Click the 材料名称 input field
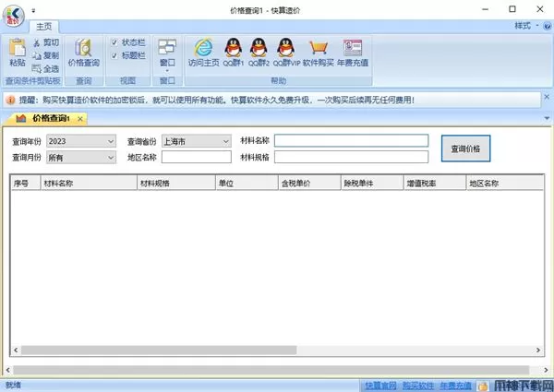The width and height of the screenshot is (554, 392). (x=352, y=140)
